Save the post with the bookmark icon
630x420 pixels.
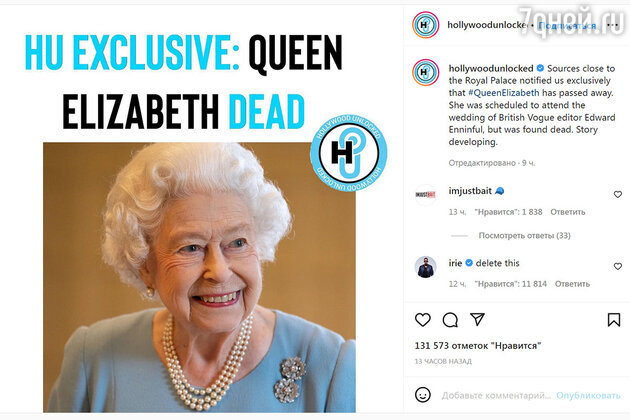point(614,320)
